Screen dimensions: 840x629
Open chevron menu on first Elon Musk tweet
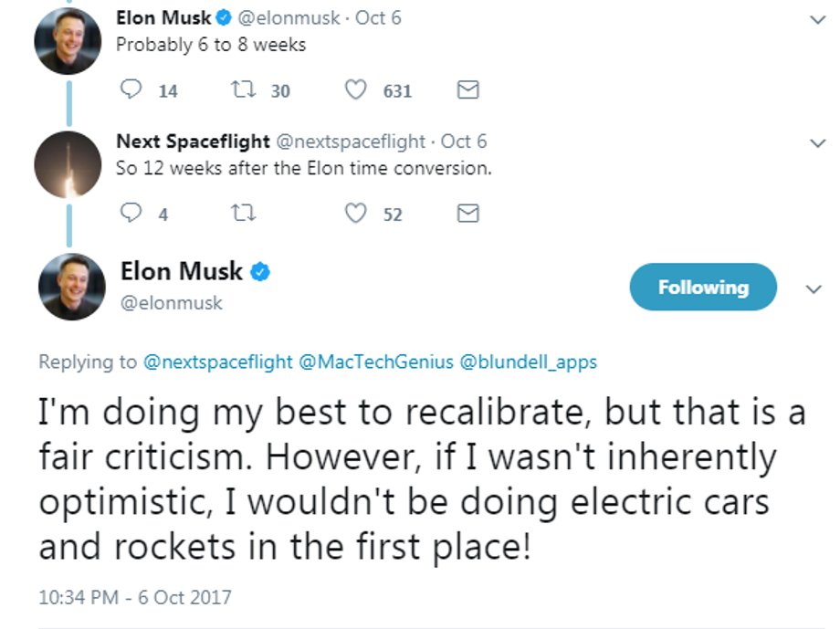click(x=817, y=20)
